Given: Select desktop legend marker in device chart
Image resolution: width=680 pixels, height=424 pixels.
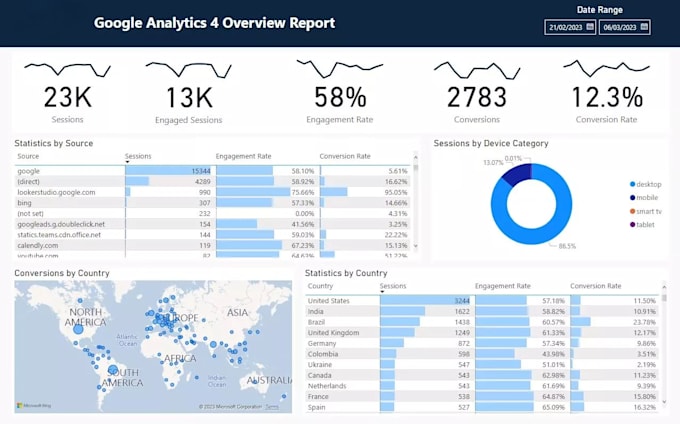Looking at the screenshot, I should [632, 184].
